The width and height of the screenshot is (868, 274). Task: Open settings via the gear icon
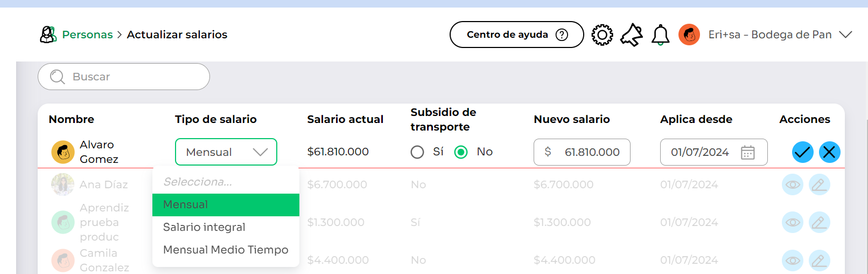(602, 35)
